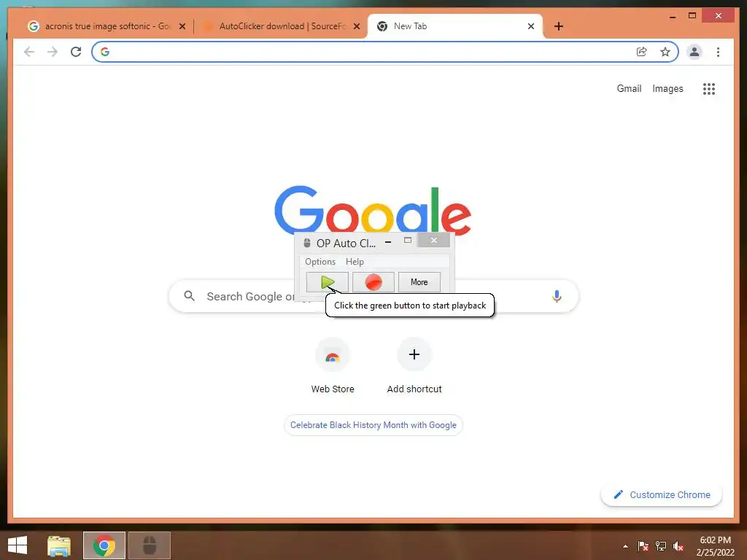Click the magnifier icon in Google search box
Viewport: 747px width, 560px height.
(x=189, y=296)
